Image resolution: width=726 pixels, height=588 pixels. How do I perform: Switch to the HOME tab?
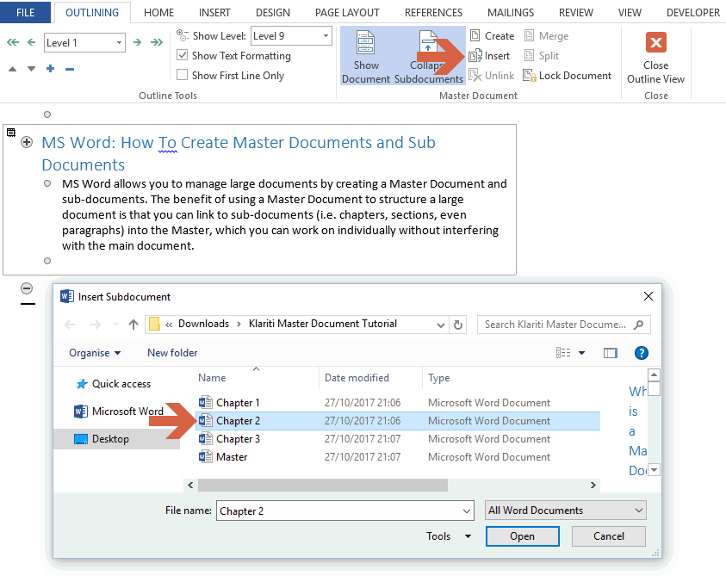tap(158, 12)
